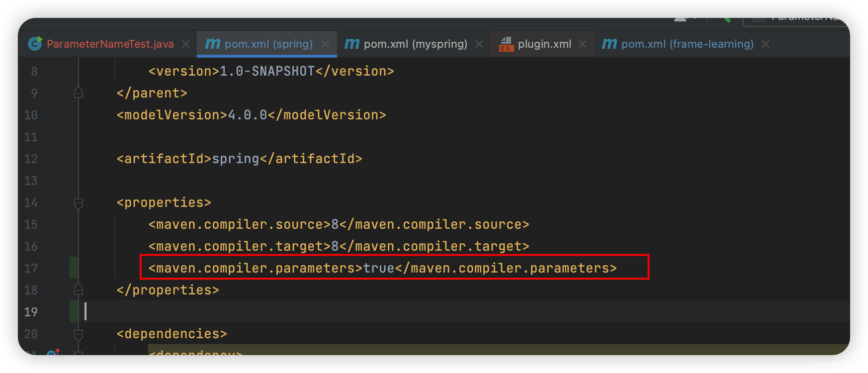The height and width of the screenshot is (373, 868).
Task: Collapse the properties block fold marker
Action: [x=79, y=203]
